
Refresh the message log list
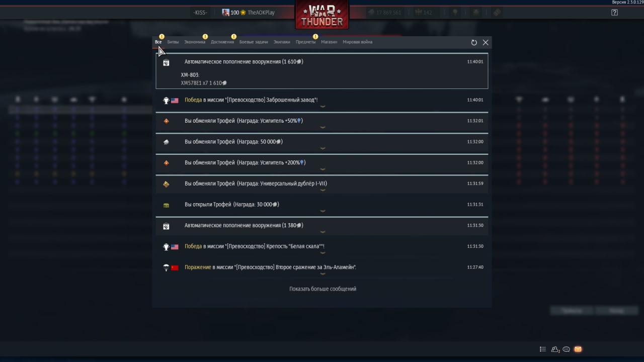[474, 43]
